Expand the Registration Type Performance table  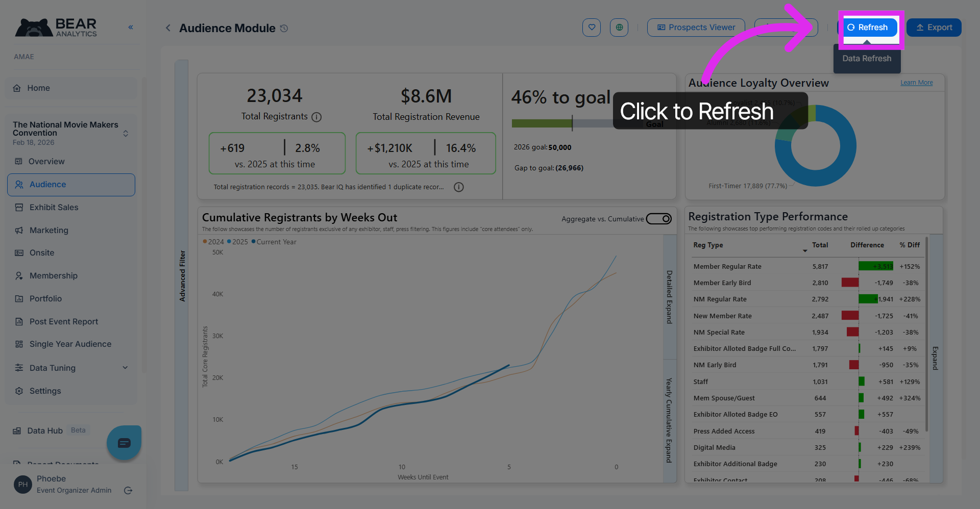(x=935, y=358)
